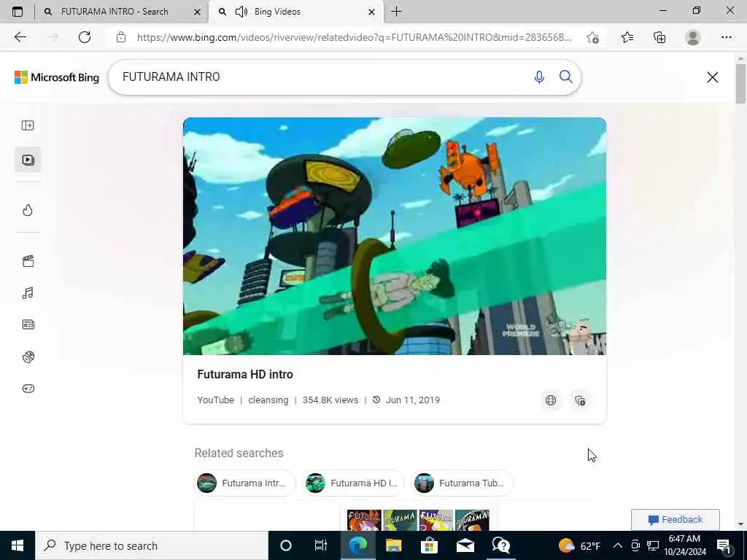This screenshot has height=560, width=747.
Task: Open the Collections panel
Action: 659,37
